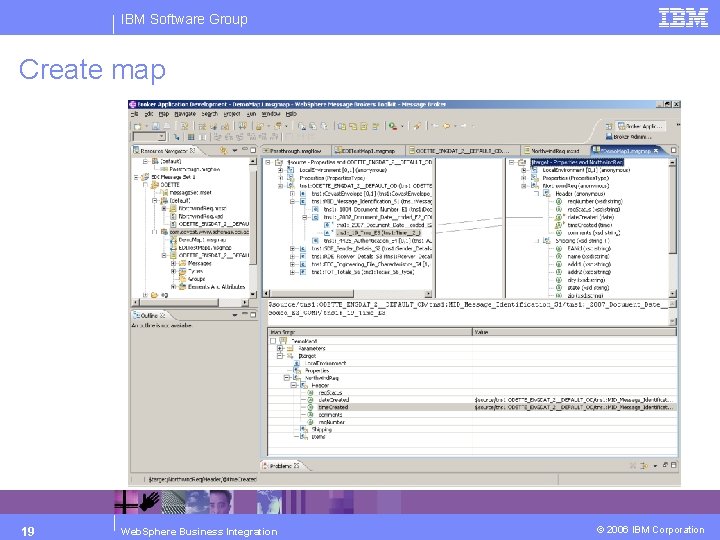Open the Resource Navigator view menu arrow

click(235, 150)
